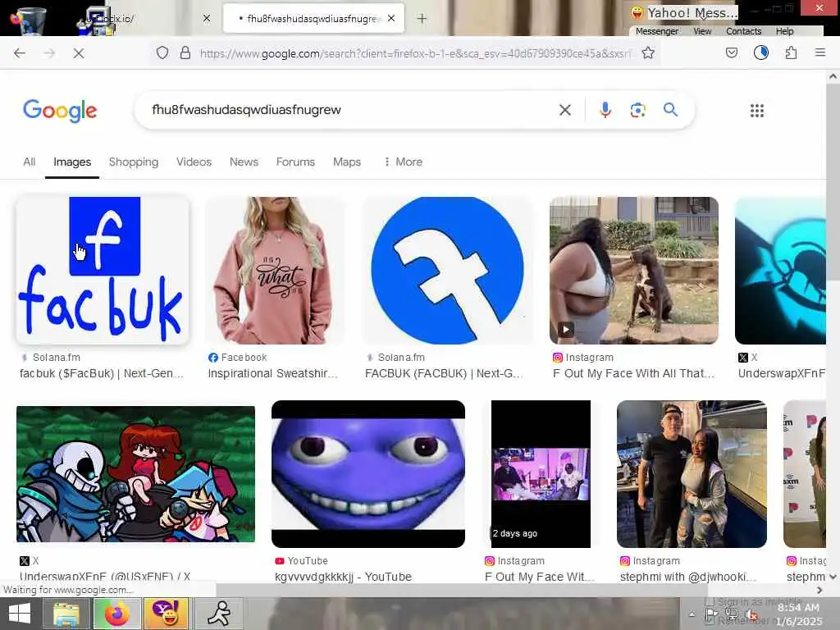Open the Google apps grid

click(x=757, y=111)
